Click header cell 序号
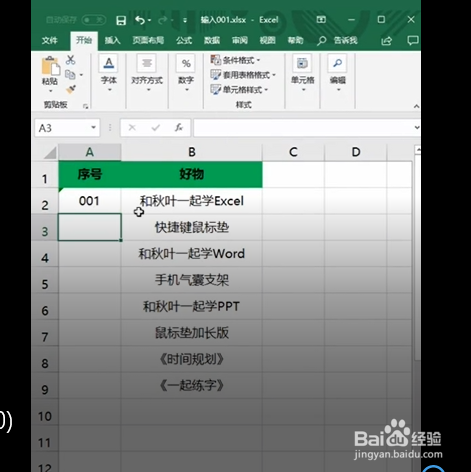This screenshot has width=471, height=472. point(90,175)
